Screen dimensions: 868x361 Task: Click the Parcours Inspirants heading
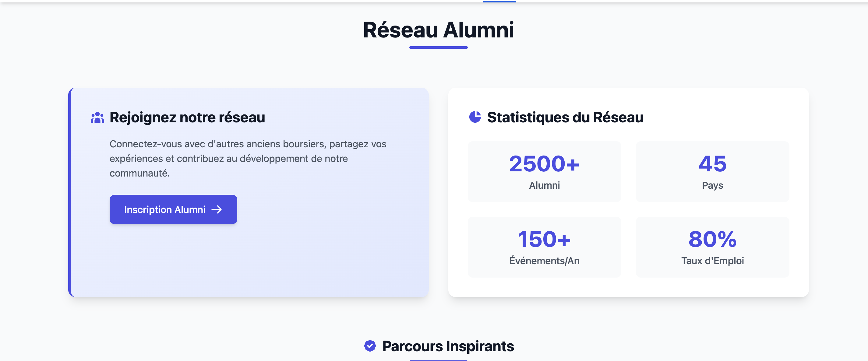click(448, 346)
